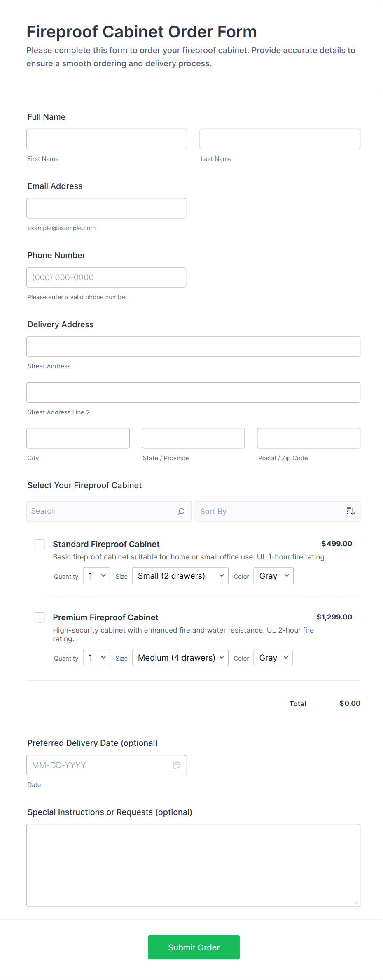Click the Total amount showing $0.00

[349, 703]
